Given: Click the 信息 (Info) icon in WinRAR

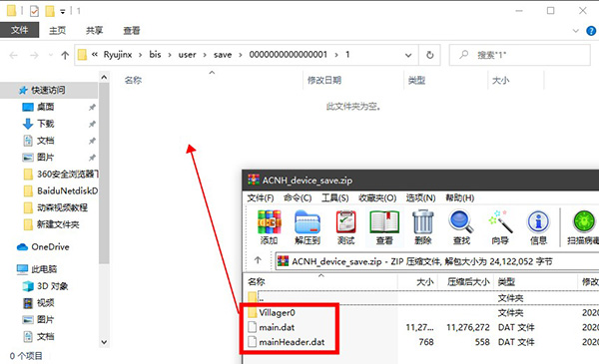Looking at the screenshot, I should pos(539,226).
